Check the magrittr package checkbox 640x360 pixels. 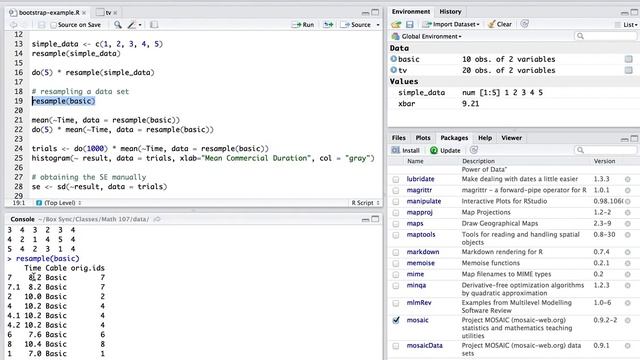pos(396,190)
